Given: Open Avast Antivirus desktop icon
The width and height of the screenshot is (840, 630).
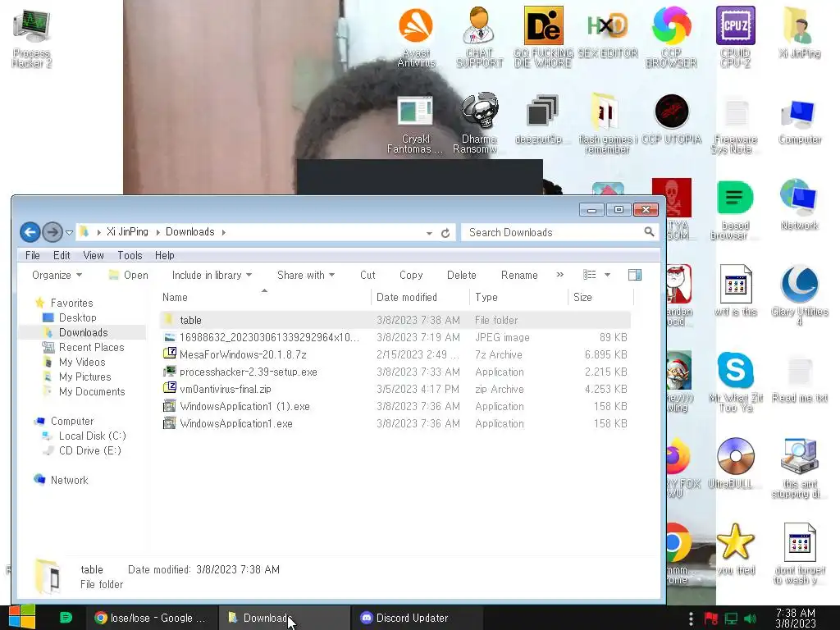Looking at the screenshot, I should point(416,38).
